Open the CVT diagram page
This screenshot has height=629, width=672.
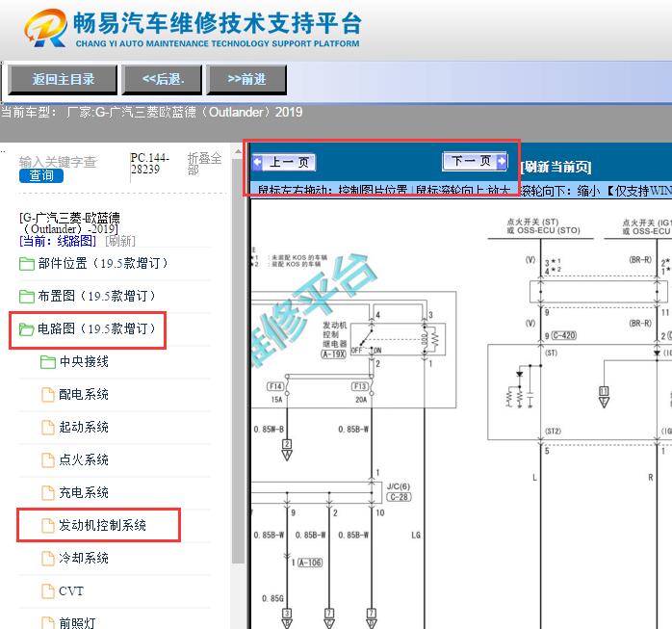(71, 590)
